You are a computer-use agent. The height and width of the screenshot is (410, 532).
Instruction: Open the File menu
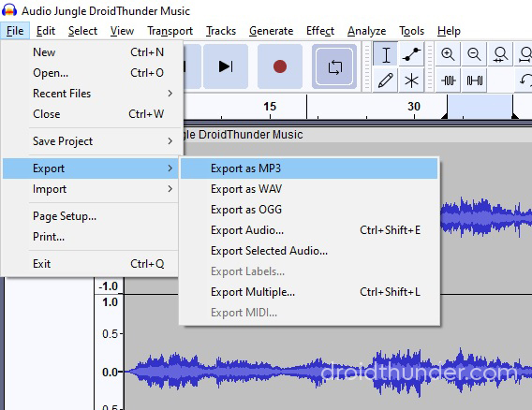(15, 31)
